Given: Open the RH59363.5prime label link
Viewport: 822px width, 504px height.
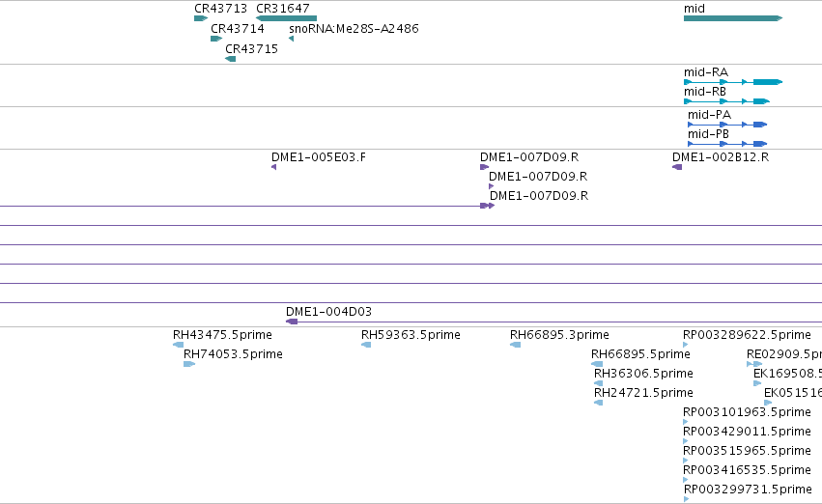Looking at the screenshot, I should point(411,335).
